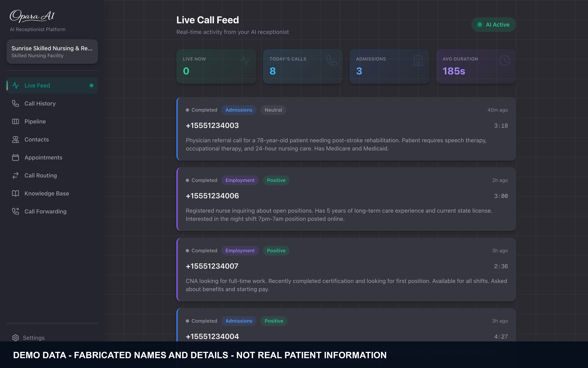Click Employment tag on +15551234006 call
Image resolution: width=588 pixels, height=368 pixels.
pyautogui.click(x=240, y=180)
